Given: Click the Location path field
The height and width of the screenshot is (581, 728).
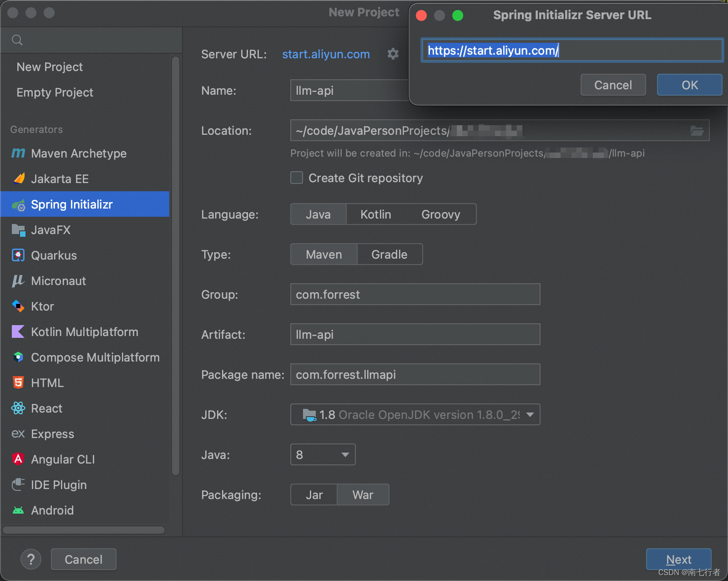Looking at the screenshot, I should 500,130.
